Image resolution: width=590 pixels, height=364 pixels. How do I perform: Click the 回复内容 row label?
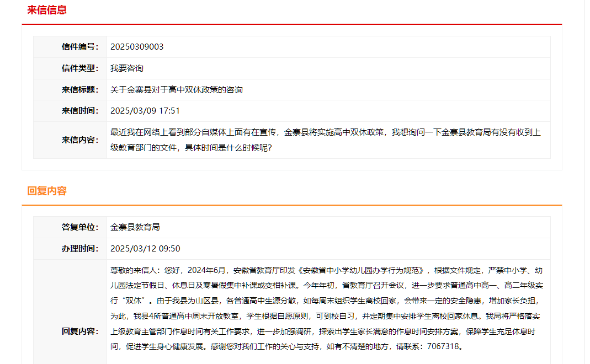pyautogui.click(x=80, y=331)
